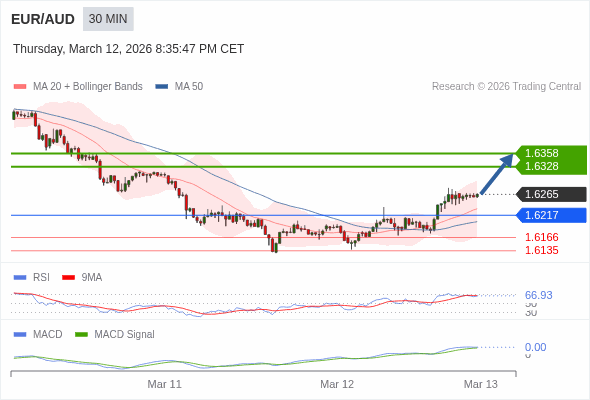590x400 pixels.
Task: Click the 1.6328 resistance price label
Action: coord(541,166)
